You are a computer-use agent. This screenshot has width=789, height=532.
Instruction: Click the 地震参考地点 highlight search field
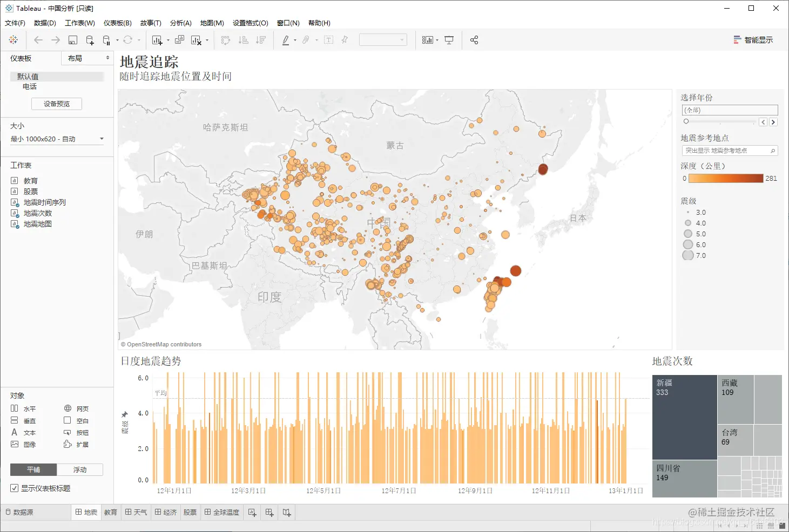pos(730,151)
